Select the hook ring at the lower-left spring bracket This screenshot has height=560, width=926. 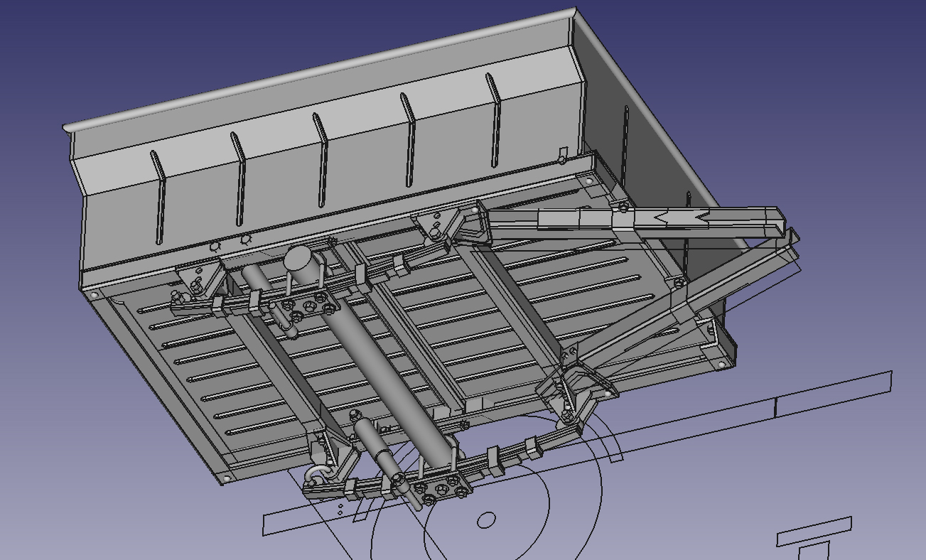coord(319,475)
